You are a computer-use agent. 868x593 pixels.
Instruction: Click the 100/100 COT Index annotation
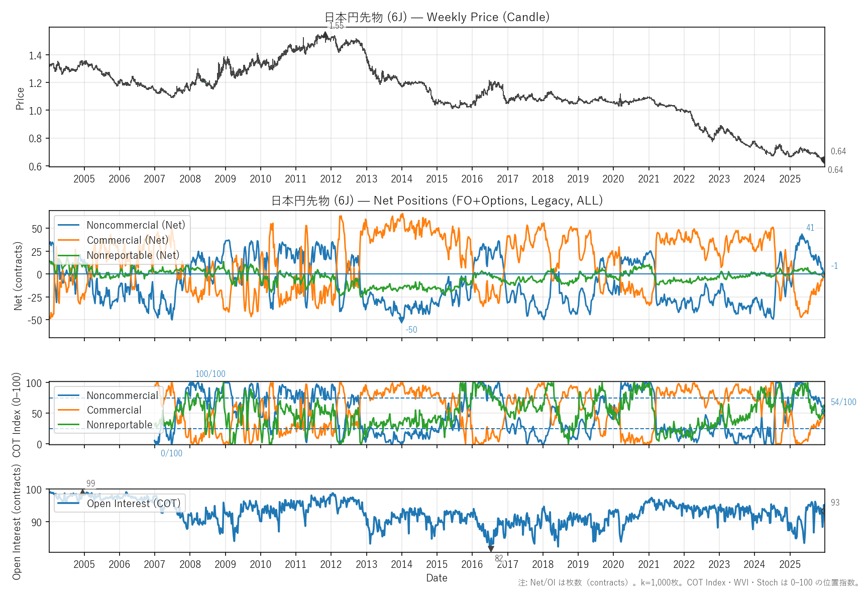[210, 374]
